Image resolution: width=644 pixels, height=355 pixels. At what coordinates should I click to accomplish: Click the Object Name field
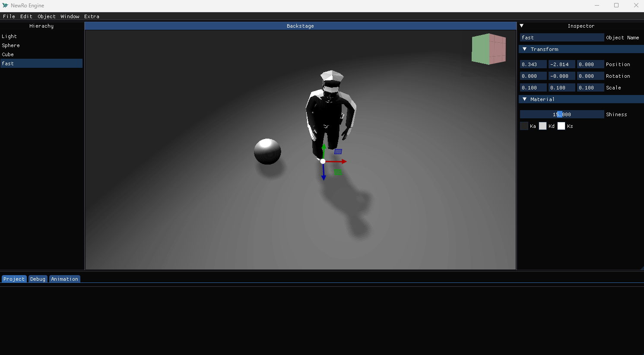coord(562,38)
